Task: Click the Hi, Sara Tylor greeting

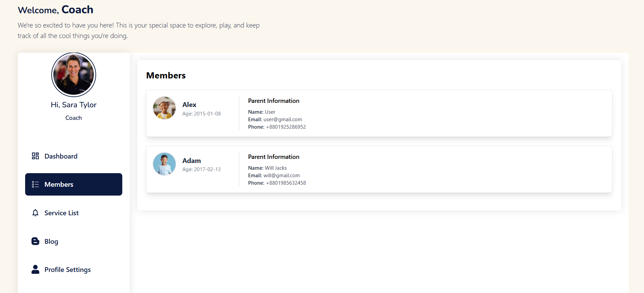Action: (x=74, y=105)
